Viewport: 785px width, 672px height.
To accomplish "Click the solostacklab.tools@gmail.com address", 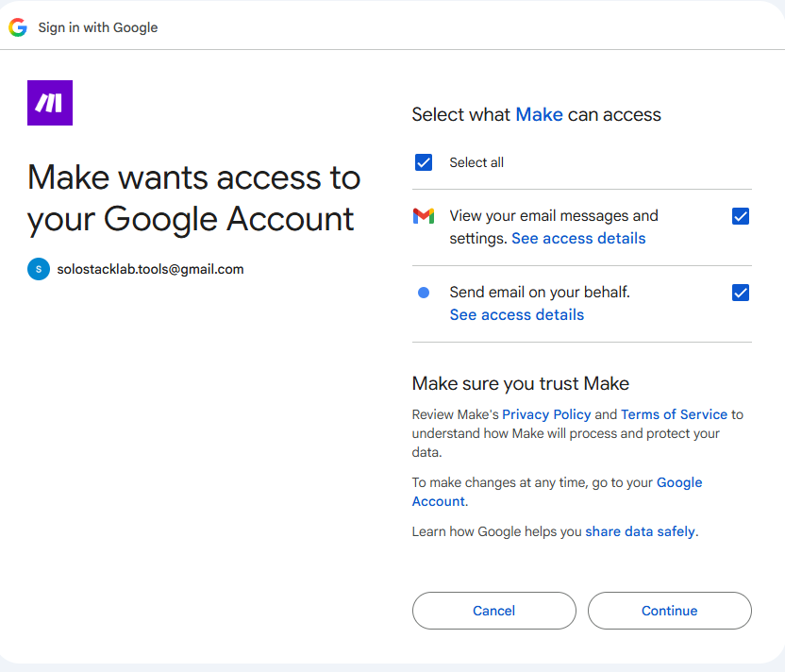I will 150,269.
